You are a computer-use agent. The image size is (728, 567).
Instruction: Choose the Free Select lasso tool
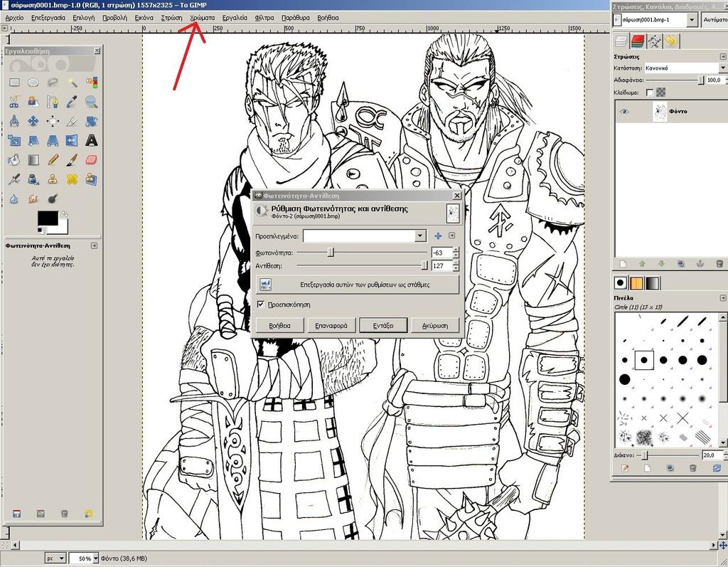(x=53, y=83)
